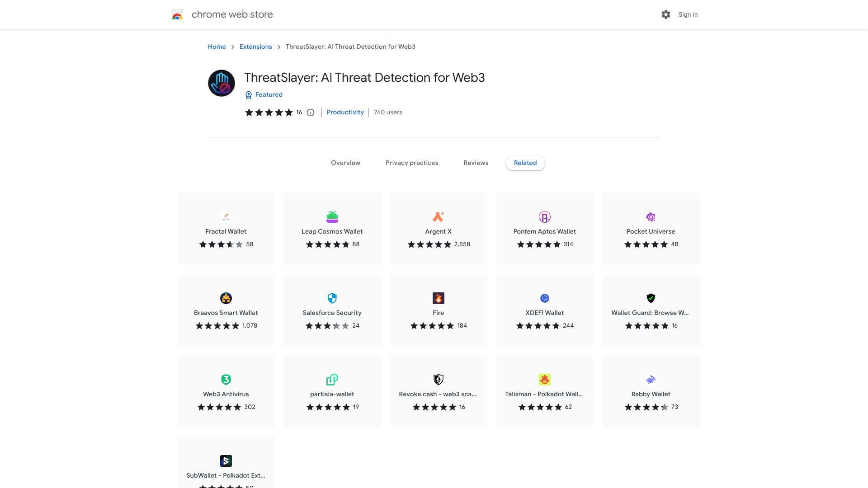Select the Argent X extension icon

(x=438, y=217)
